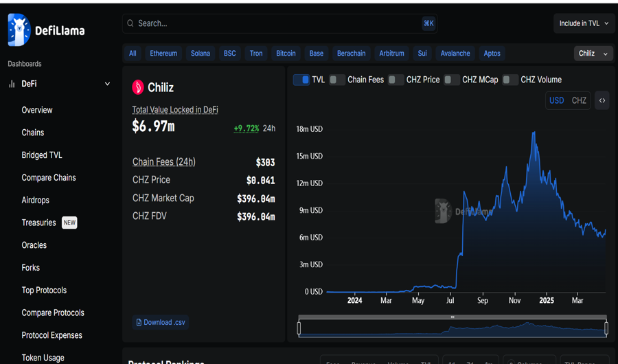Select USD denomination
The width and height of the screenshot is (618, 364).
coord(556,100)
